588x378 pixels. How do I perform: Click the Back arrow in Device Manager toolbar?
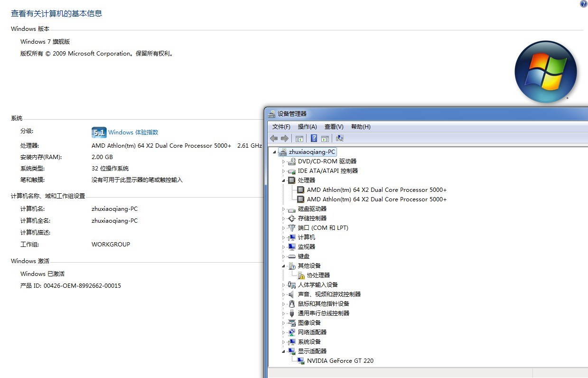(x=274, y=138)
